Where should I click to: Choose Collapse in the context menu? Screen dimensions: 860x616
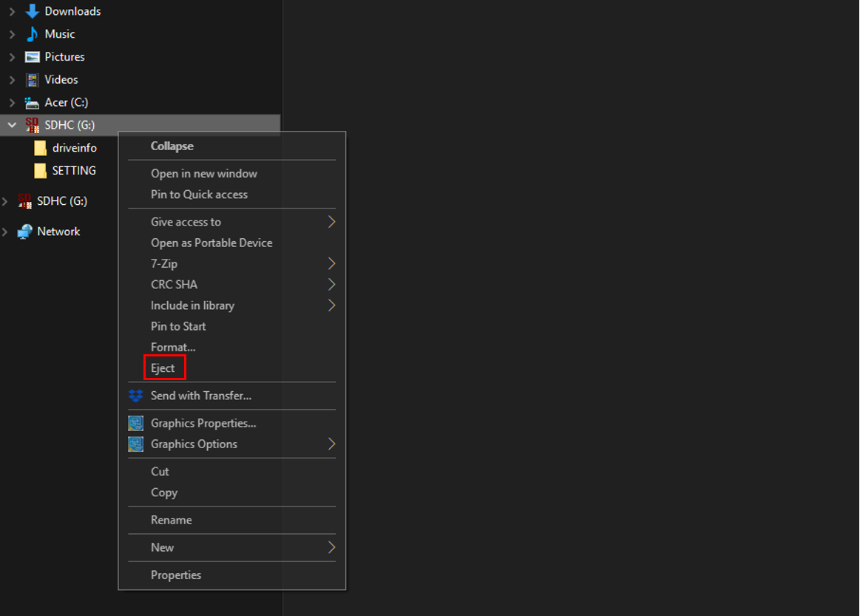[172, 146]
